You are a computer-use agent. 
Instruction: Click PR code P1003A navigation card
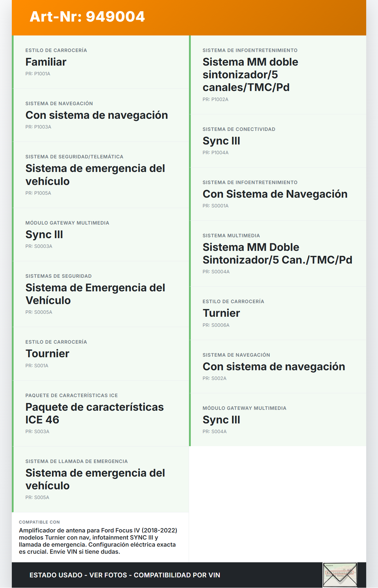[x=100, y=115]
